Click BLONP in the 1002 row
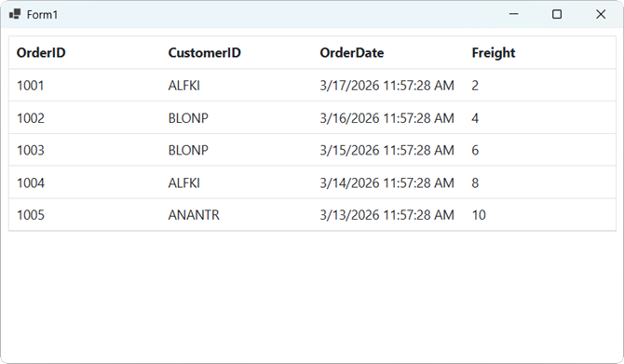 tap(188, 117)
